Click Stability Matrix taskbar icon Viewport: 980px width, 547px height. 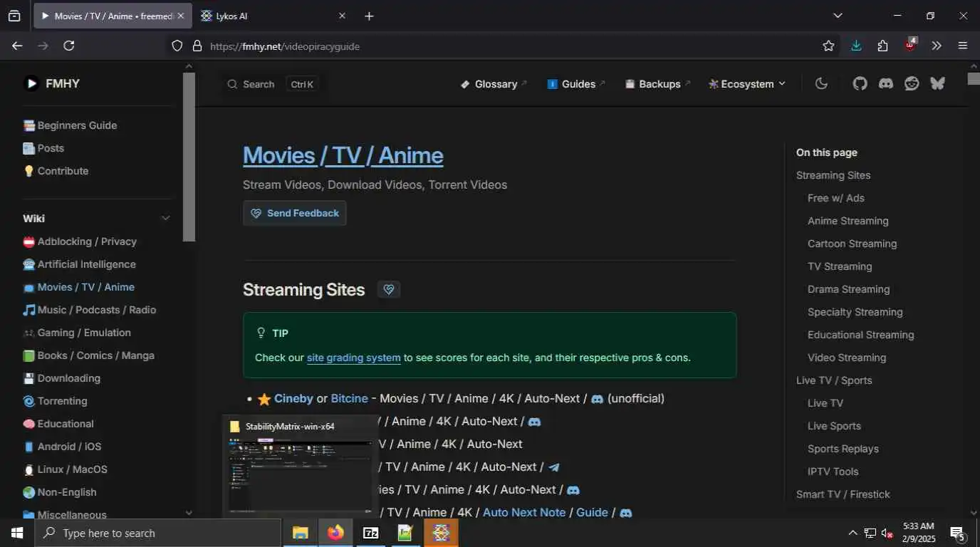441,533
